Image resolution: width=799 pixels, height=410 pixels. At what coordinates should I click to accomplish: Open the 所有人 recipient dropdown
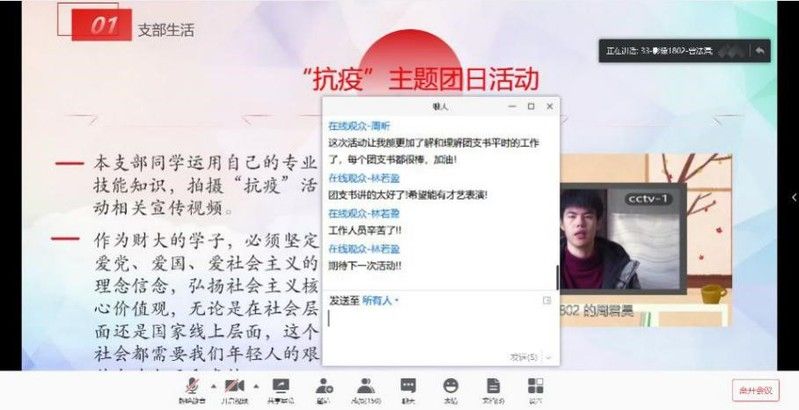pyautogui.click(x=380, y=301)
